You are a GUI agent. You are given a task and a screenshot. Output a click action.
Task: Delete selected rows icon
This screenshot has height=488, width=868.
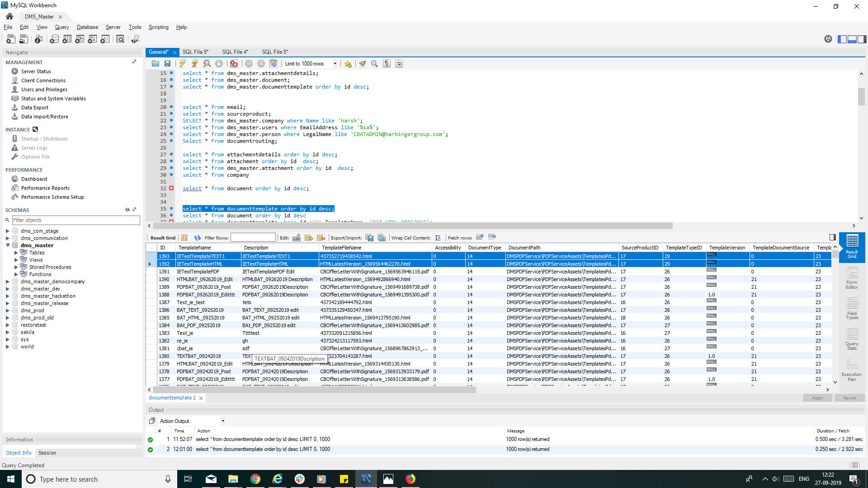pyautogui.click(x=321, y=238)
